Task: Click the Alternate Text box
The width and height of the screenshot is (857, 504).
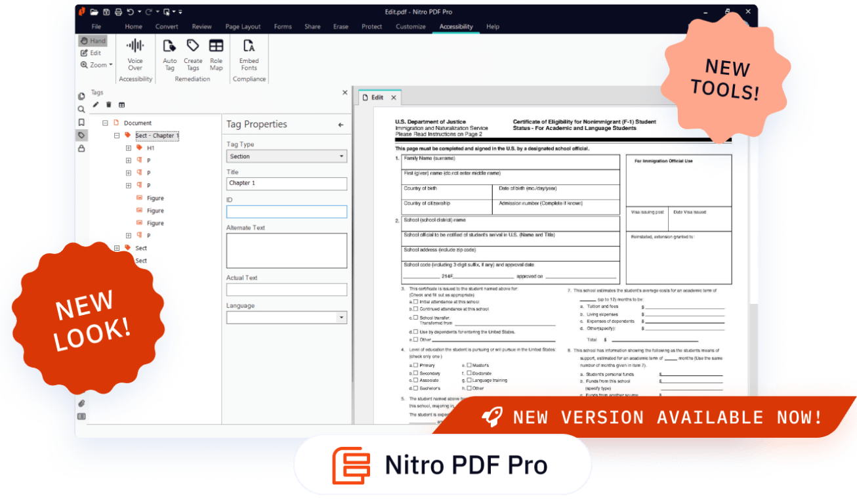Action: [x=287, y=250]
